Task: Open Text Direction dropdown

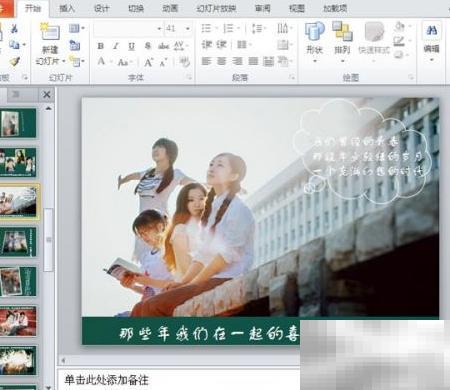Action: click(x=284, y=28)
